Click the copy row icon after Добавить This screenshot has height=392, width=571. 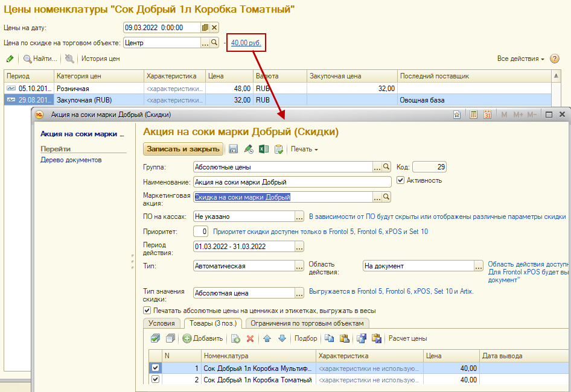pos(235,338)
